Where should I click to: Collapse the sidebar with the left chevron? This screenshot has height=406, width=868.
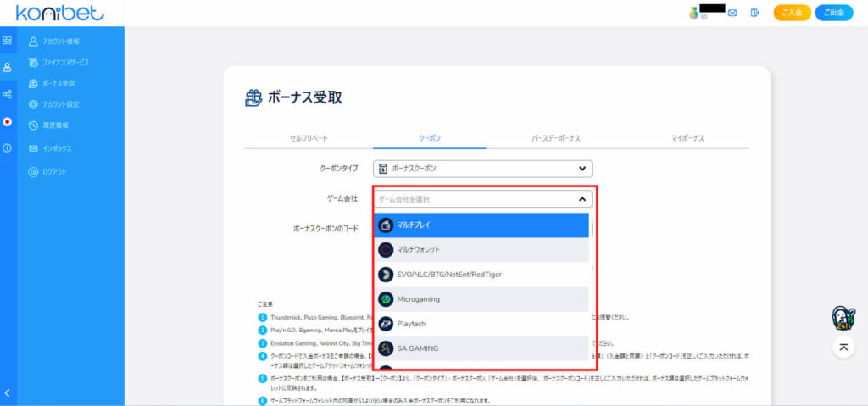7,394
